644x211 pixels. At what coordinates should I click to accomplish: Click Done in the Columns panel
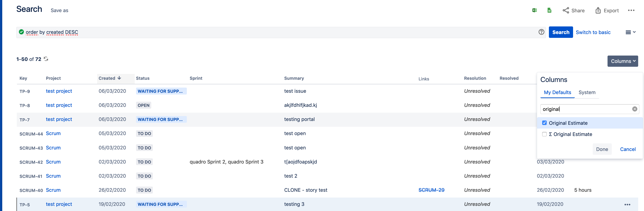tap(602, 149)
